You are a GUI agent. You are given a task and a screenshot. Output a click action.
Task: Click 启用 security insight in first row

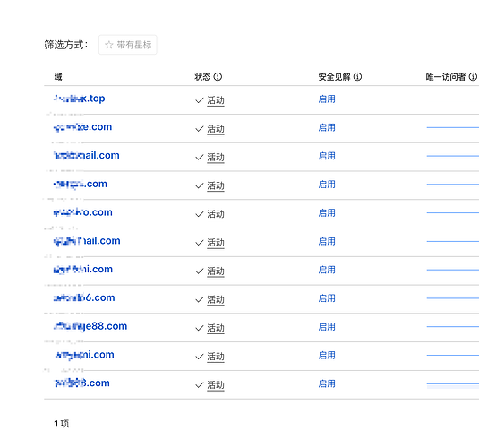pyautogui.click(x=327, y=99)
